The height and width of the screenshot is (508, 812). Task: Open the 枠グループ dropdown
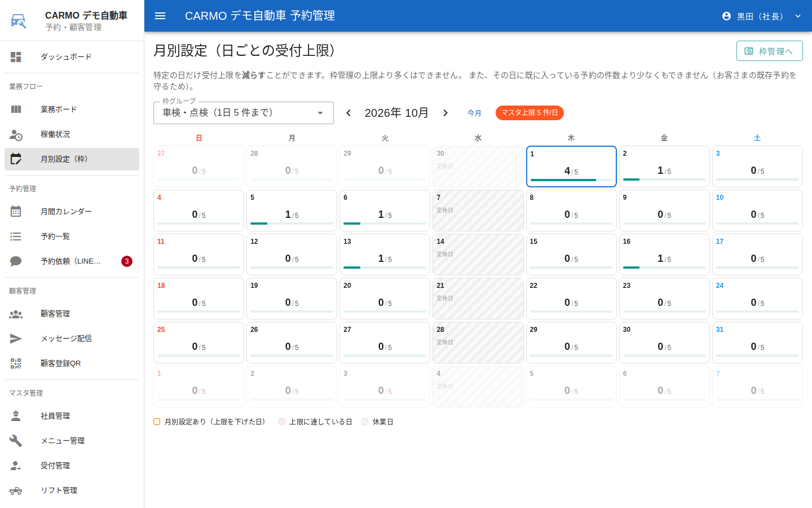244,113
